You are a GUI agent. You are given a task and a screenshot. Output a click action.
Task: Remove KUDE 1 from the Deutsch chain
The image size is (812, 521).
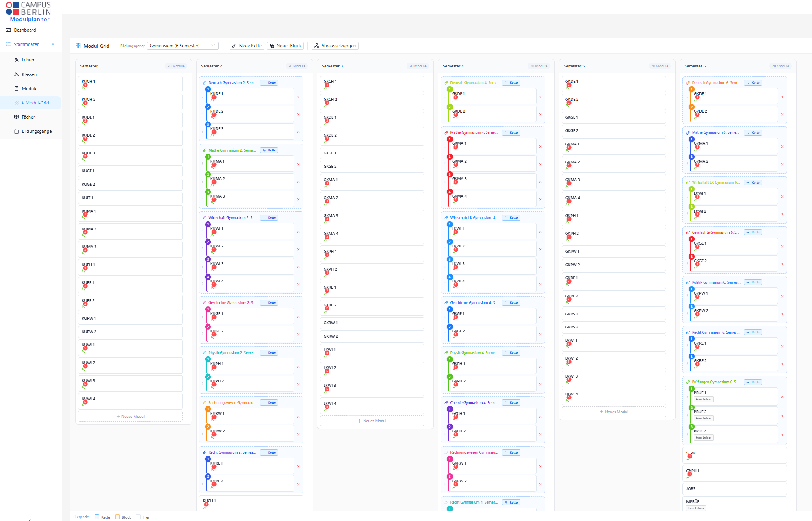pyautogui.click(x=298, y=97)
